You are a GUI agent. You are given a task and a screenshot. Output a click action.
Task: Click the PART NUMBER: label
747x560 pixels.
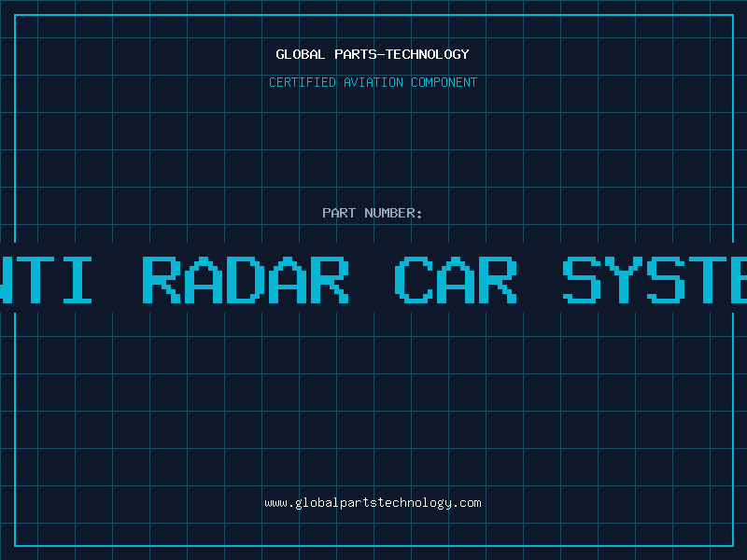373,213
